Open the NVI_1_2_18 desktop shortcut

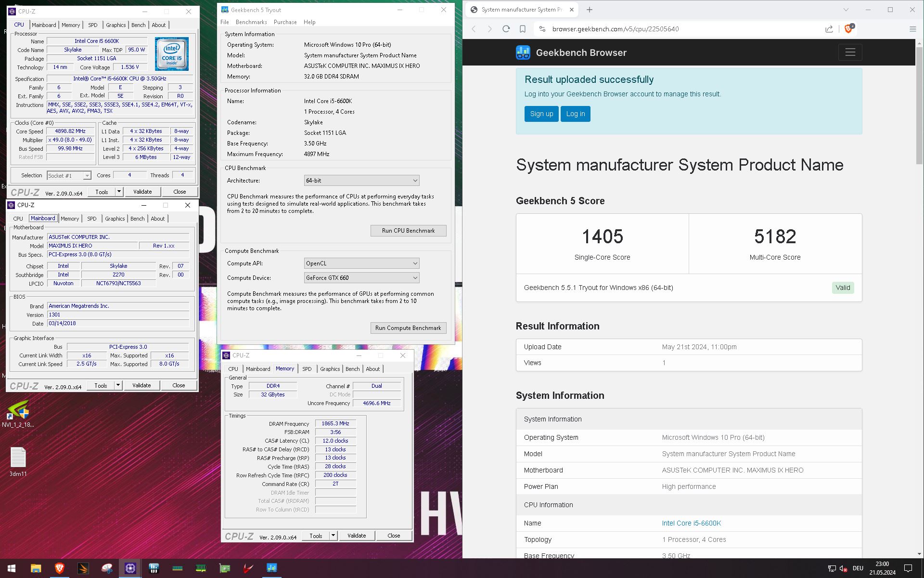tap(18, 414)
